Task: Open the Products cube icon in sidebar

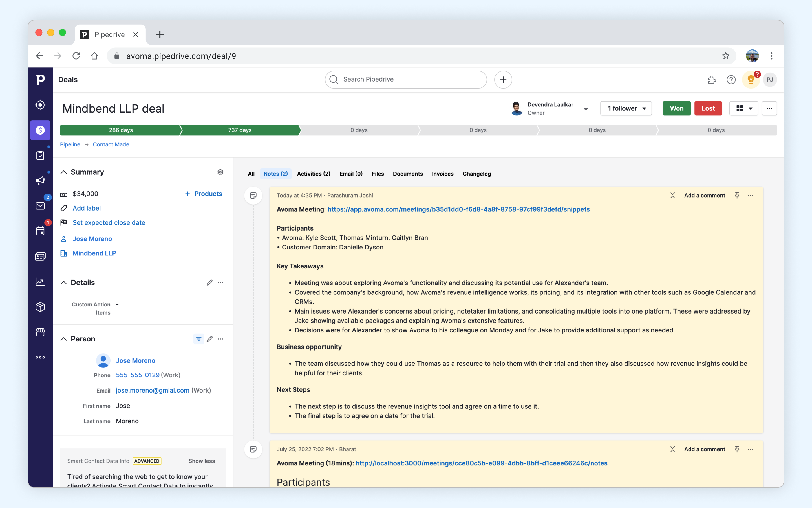Action: point(40,307)
